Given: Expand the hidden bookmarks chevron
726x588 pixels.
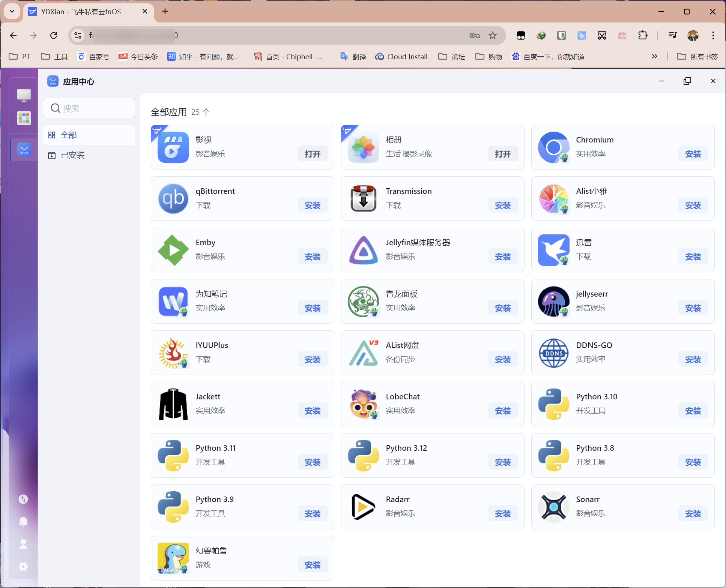Looking at the screenshot, I should pos(655,56).
